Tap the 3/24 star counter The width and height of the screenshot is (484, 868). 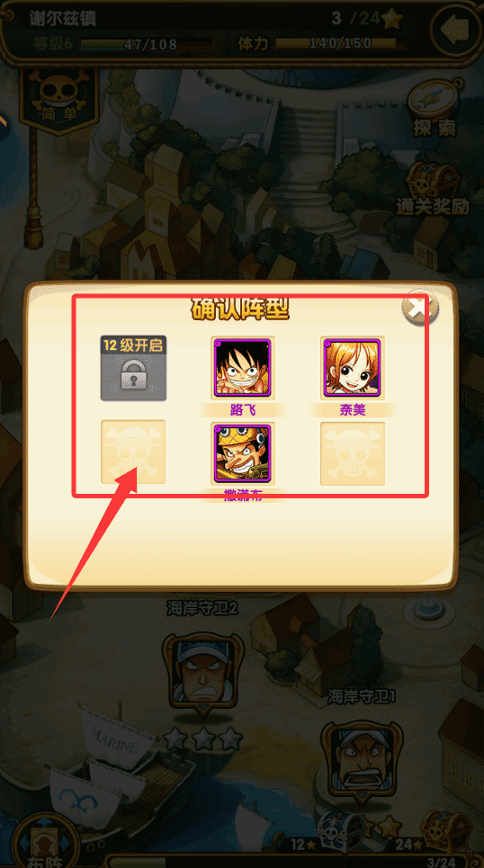pyautogui.click(x=367, y=19)
